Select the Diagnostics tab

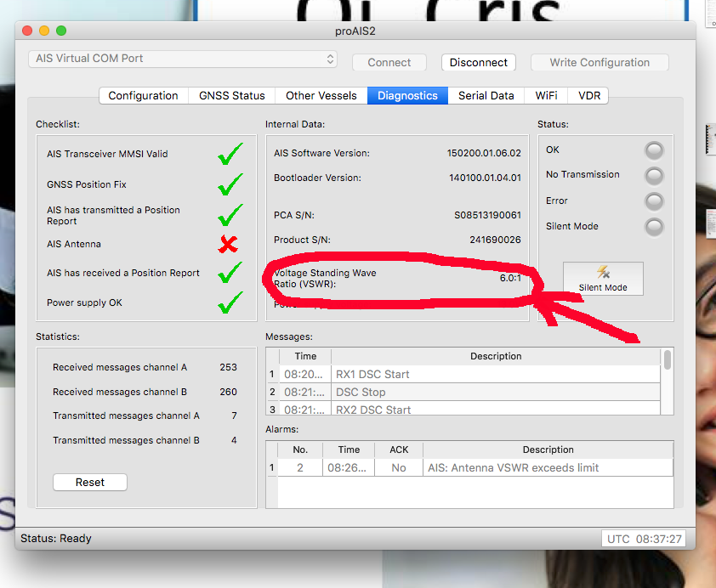click(407, 96)
